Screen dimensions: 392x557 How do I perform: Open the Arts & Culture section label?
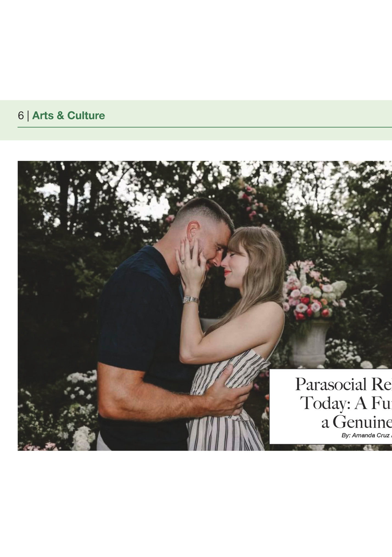tap(68, 116)
